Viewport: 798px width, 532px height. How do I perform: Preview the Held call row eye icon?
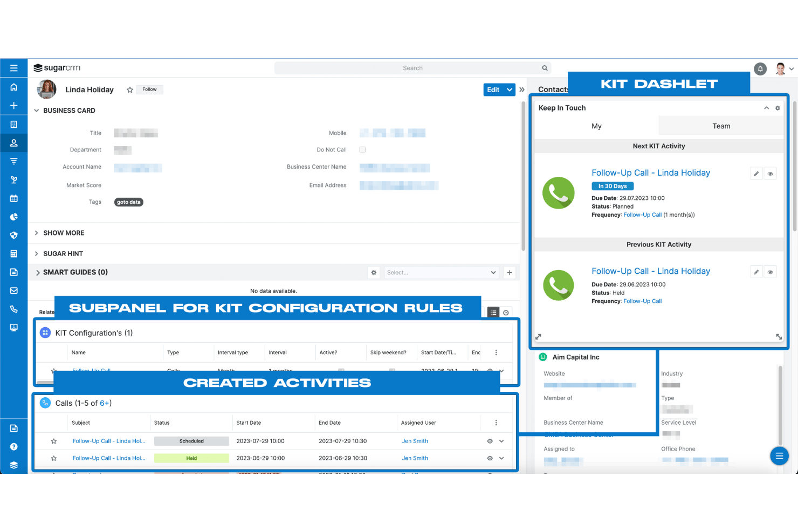(490, 458)
